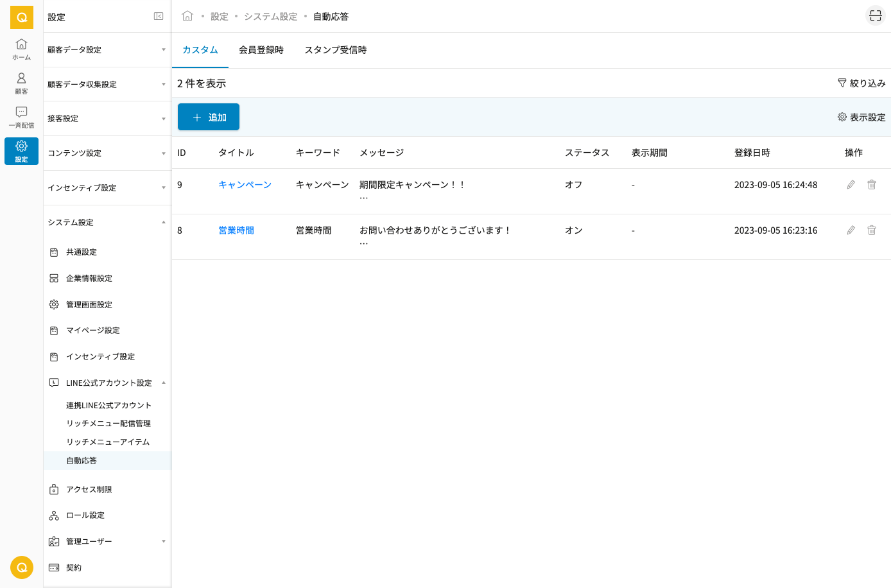The width and height of the screenshot is (891, 588).
Task: Switch to the 会員登録時 tab
Action: pyautogui.click(x=261, y=50)
